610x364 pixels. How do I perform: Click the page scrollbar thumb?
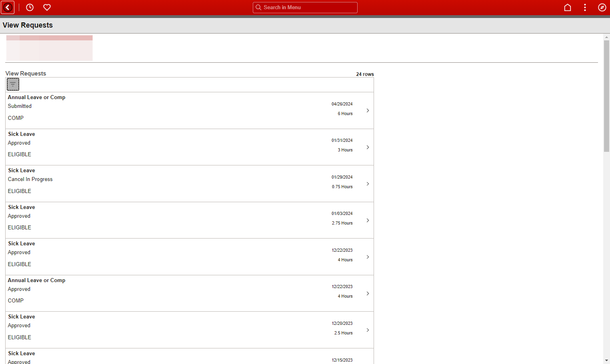click(606, 96)
